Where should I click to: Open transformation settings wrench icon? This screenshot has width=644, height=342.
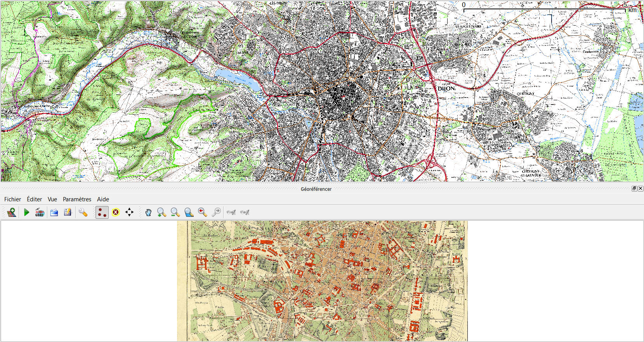click(83, 212)
